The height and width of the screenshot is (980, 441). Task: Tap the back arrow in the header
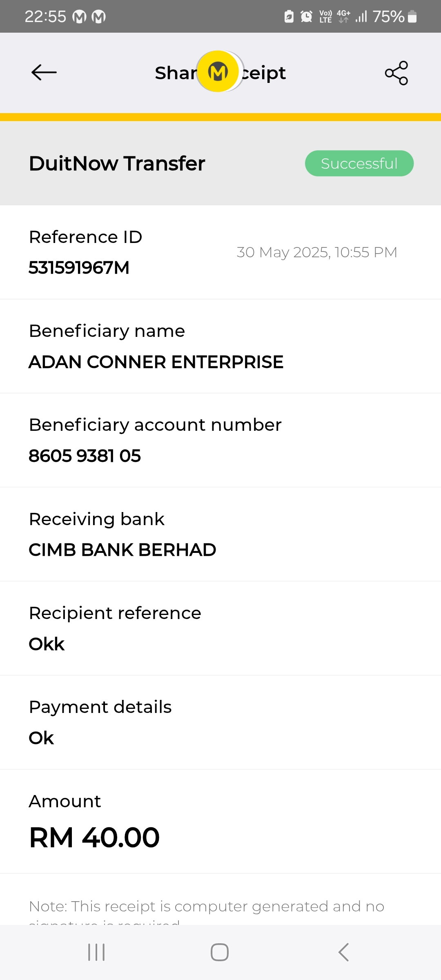pyautogui.click(x=44, y=73)
